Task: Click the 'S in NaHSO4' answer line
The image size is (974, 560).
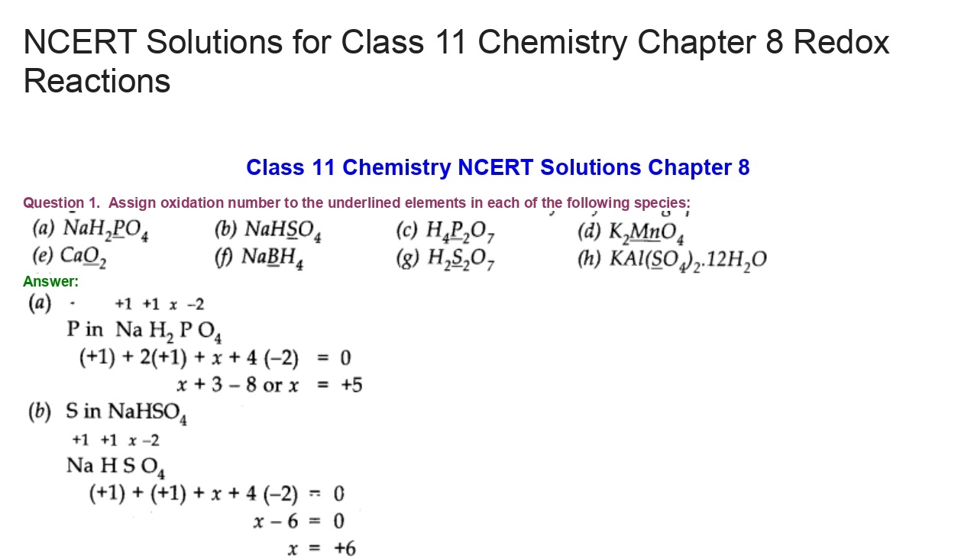Action: click(x=126, y=413)
